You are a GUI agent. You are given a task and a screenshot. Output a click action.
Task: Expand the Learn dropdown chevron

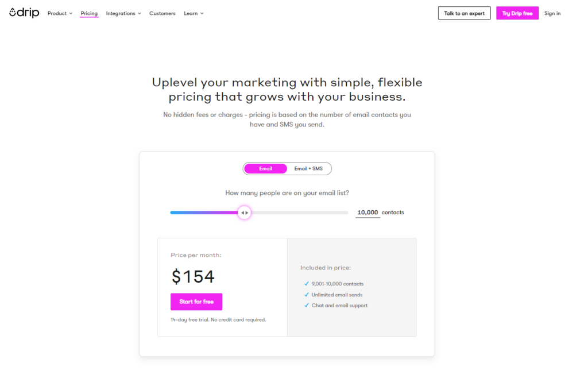[202, 14]
